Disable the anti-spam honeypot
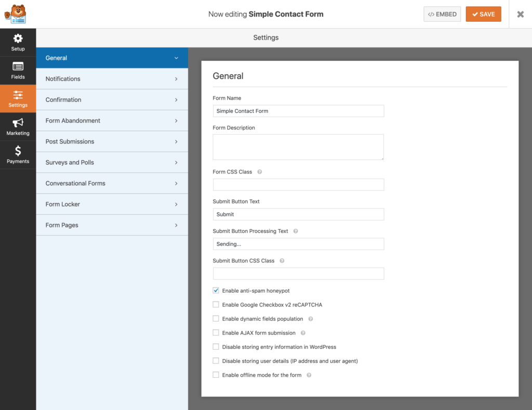This screenshot has height=410, width=532. click(216, 290)
